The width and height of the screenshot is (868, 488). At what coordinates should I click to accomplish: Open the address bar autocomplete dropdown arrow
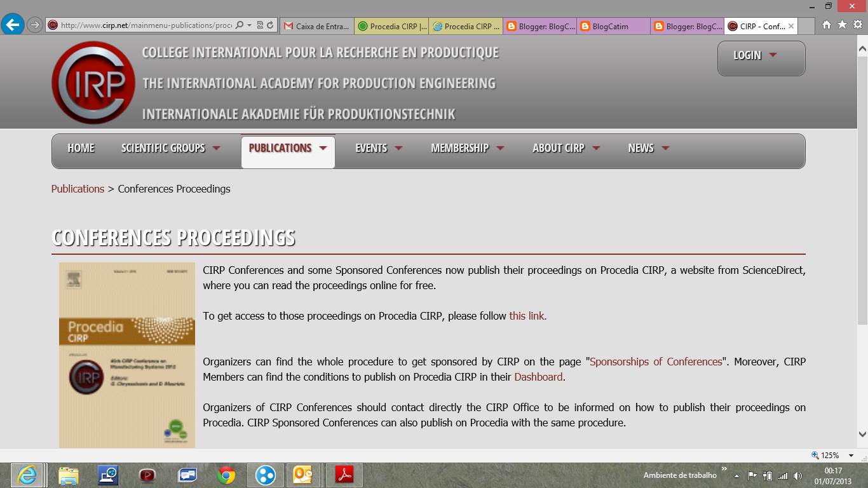tap(250, 25)
